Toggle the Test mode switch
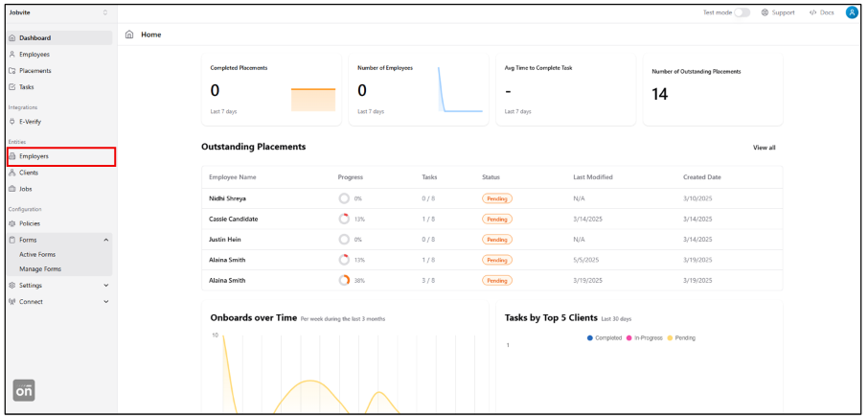 (x=742, y=12)
